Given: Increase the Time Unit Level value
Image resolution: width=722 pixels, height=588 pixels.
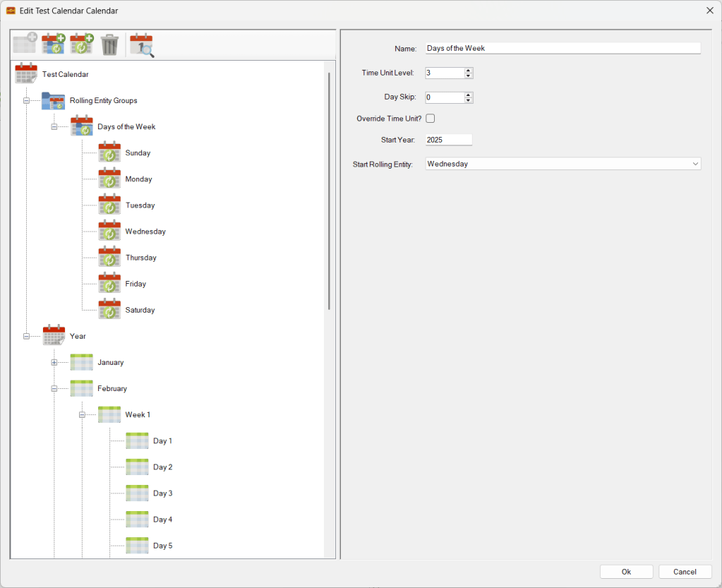Looking at the screenshot, I should (x=469, y=70).
